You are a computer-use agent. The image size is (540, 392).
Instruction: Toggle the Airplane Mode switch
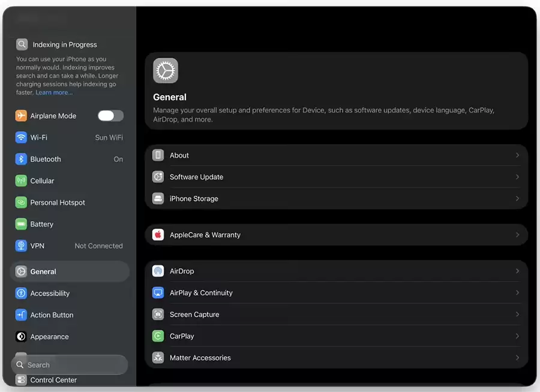tap(110, 116)
